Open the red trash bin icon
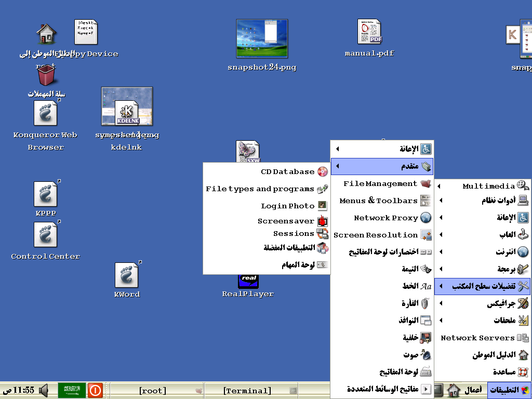 point(46,75)
